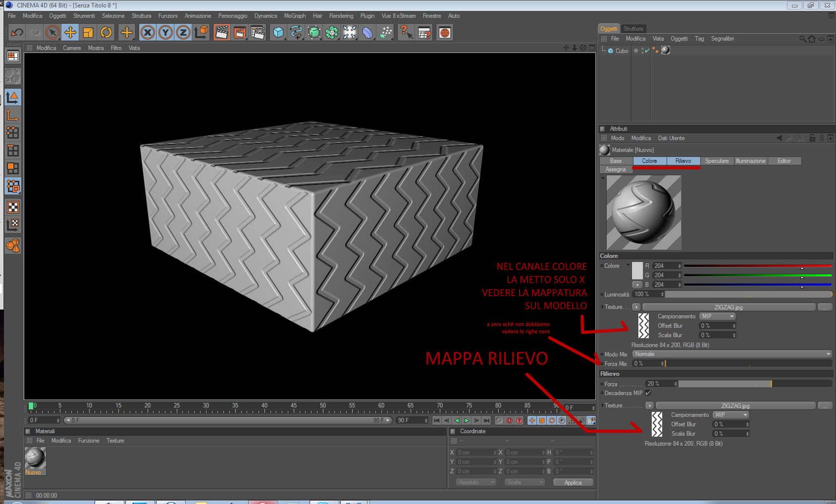Viewport: 836px width, 504px height.
Task: Open the Rilievo texture arrow menu button
Action: click(x=649, y=405)
